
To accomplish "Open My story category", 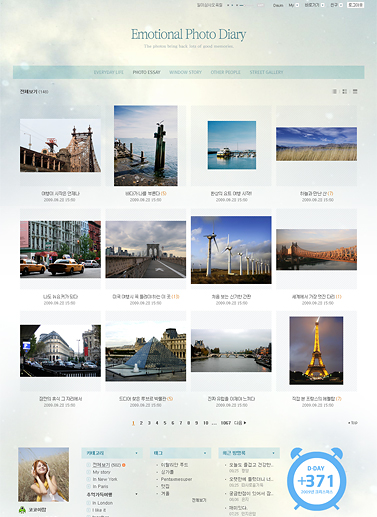I will tap(101, 472).
